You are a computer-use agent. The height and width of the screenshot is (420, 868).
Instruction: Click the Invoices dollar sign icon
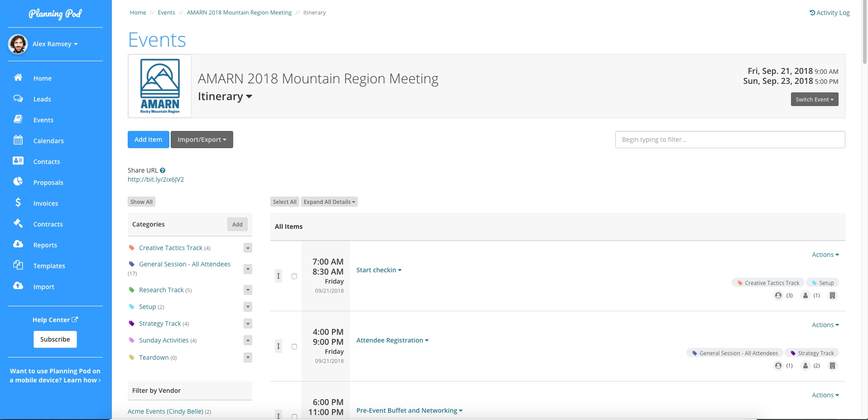click(x=18, y=203)
